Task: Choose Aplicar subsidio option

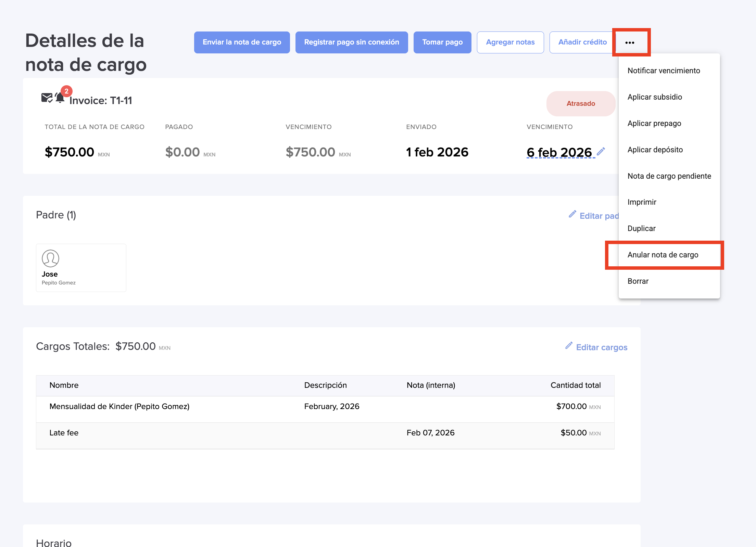Action: point(655,97)
